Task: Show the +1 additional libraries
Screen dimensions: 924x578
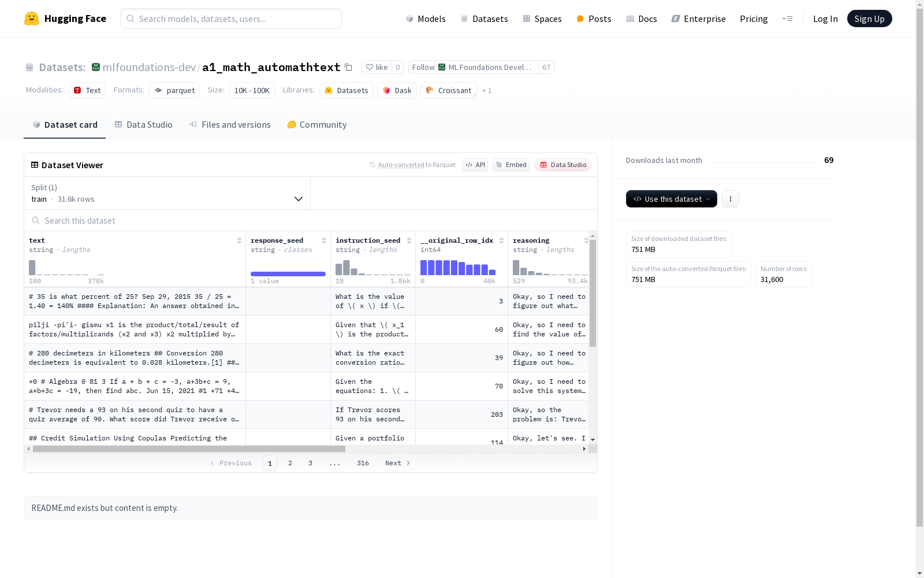Action: [487, 90]
